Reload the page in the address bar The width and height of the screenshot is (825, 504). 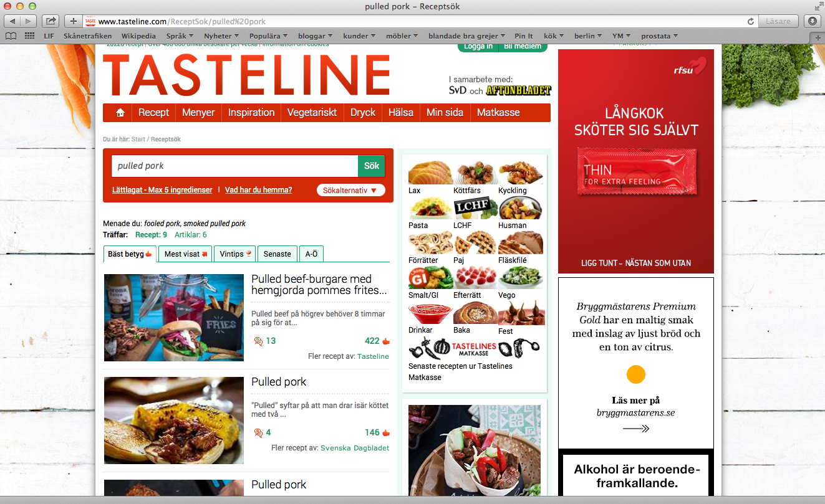(x=751, y=21)
